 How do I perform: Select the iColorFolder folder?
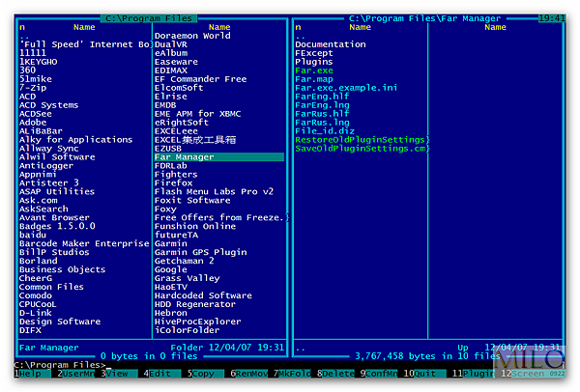click(x=187, y=330)
